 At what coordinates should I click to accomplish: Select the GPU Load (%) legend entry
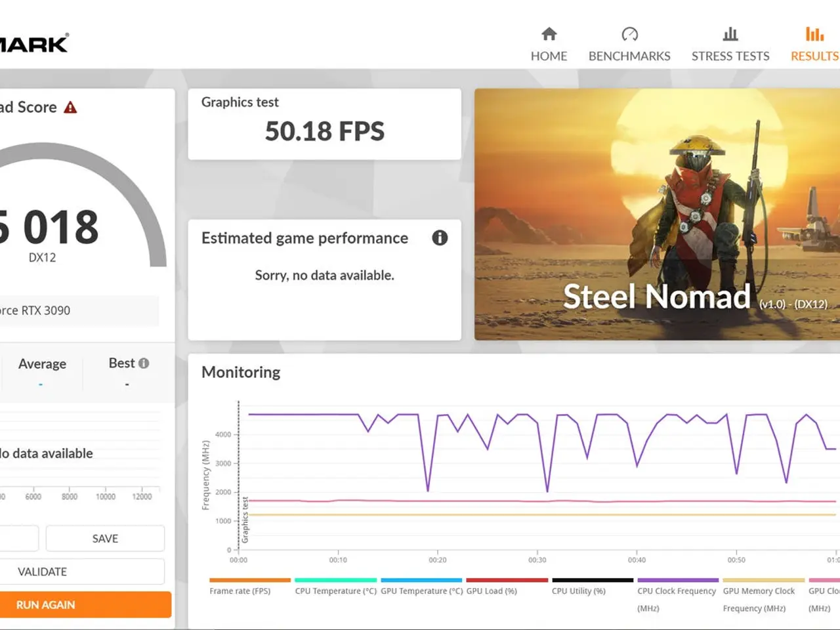click(492, 591)
